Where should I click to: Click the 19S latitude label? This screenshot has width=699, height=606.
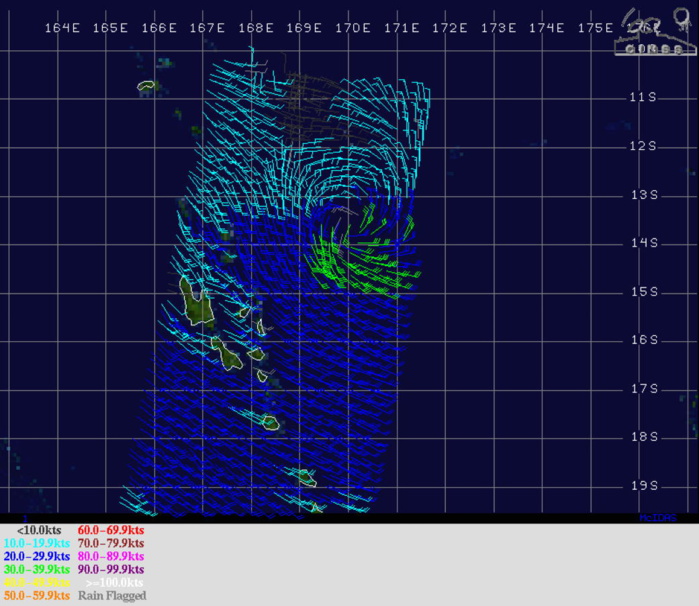(643, 486)
